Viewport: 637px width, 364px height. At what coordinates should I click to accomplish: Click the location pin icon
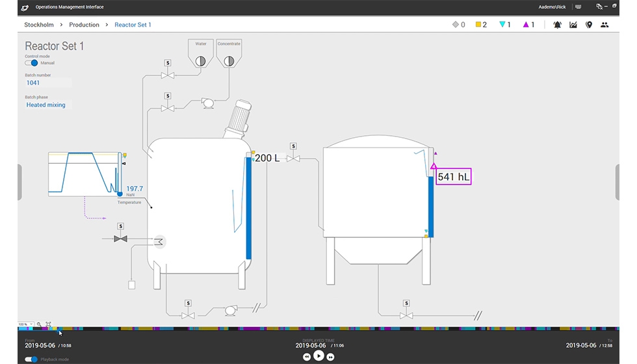coord(589,25)
